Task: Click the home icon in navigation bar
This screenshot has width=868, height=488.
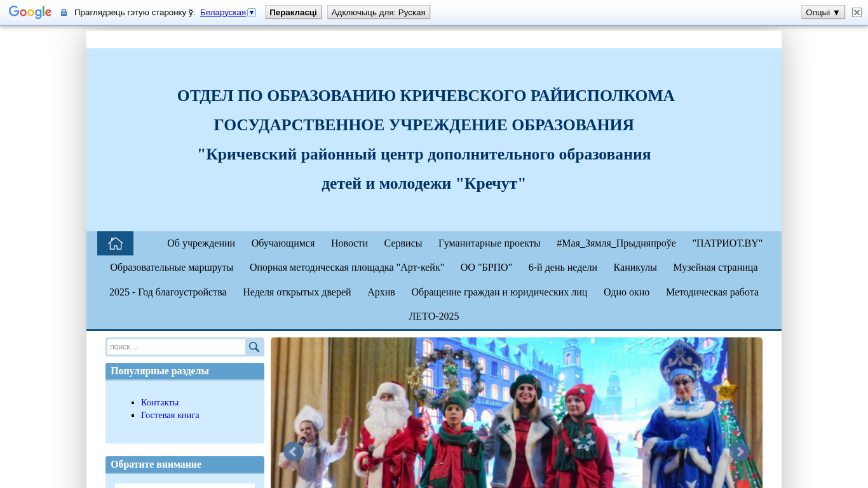Action: click(x=115, y=243)
